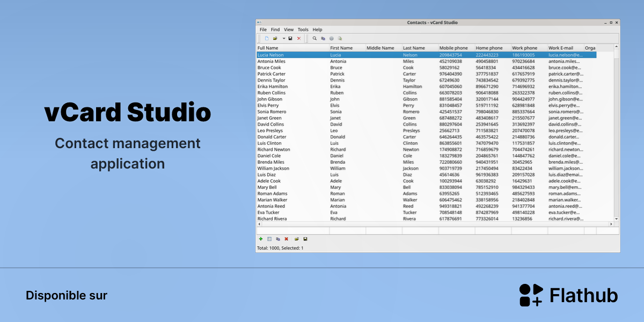This screenshot has width=644, height=322.
Task: Sort by the First Name column header
Action: [347, 48]
